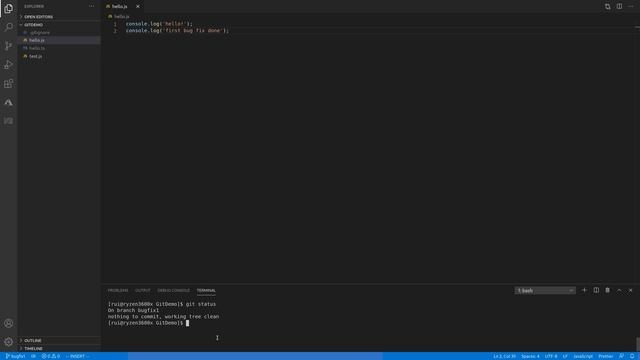
Task: Switch to the Debug Console tab
Action: [x=173, y=290]
